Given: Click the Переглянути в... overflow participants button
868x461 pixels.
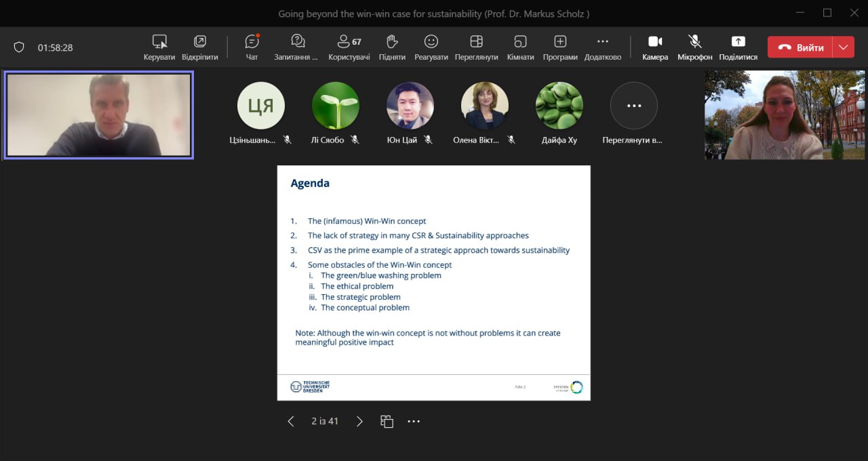Looking at the screenshot, I should (634, 105).
